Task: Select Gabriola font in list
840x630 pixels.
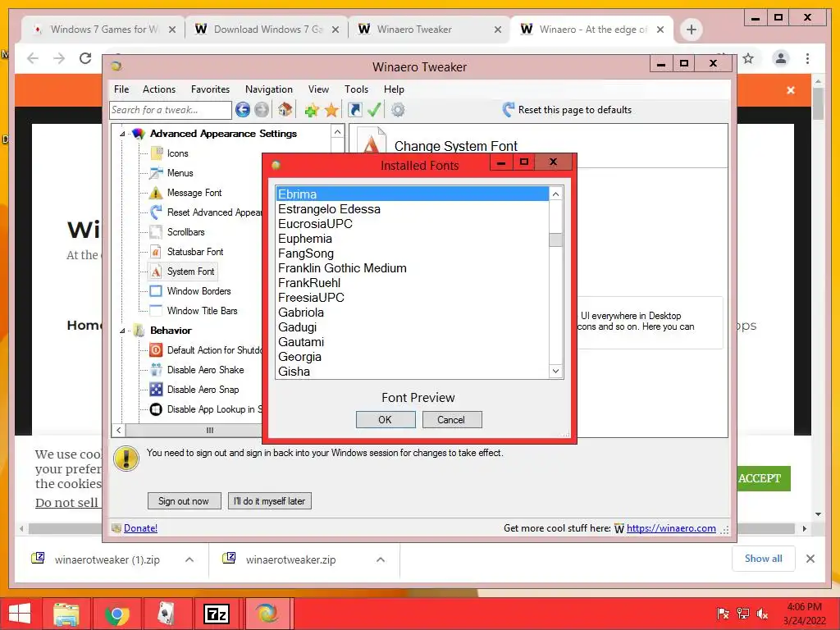Action: [x=412, y=313]
